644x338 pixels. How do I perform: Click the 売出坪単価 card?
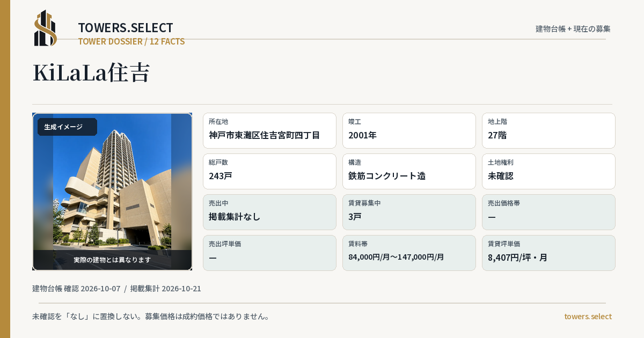(269, 253)
